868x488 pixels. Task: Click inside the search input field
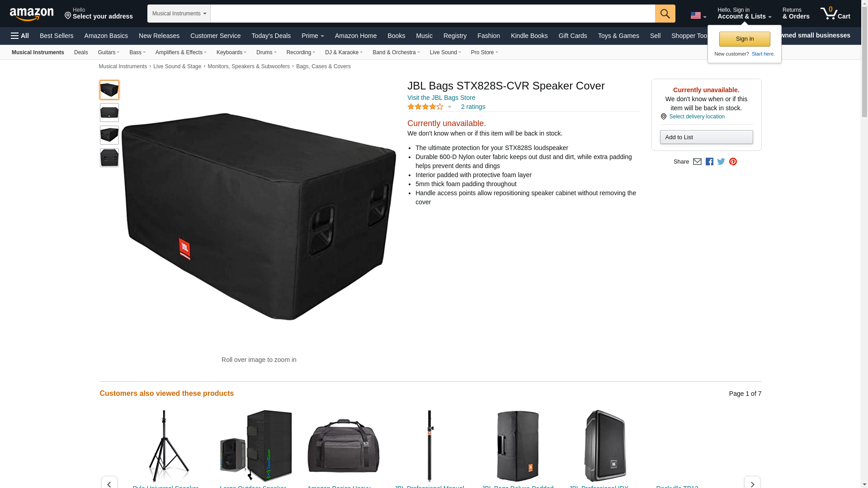click(x=433, y=14)
